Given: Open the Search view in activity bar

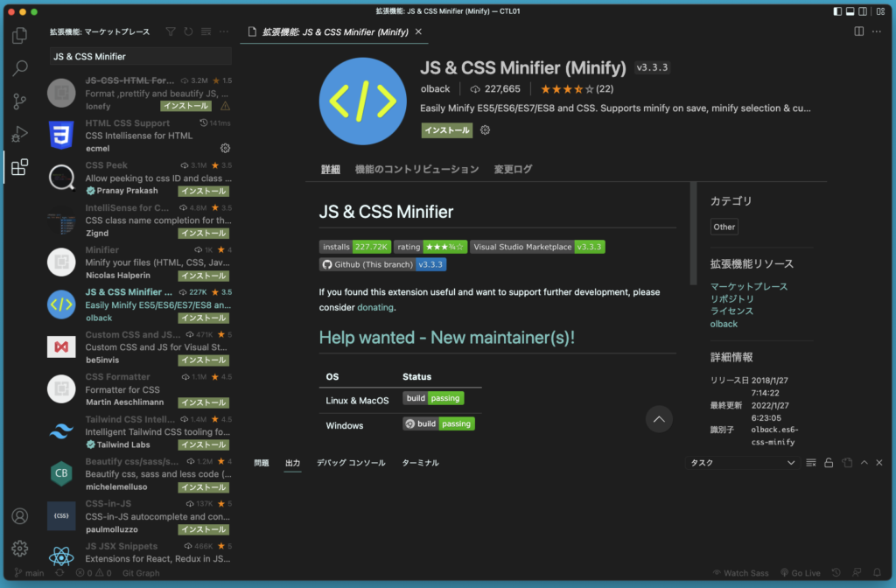Looking at the screenshot, I should coord(19,68).
